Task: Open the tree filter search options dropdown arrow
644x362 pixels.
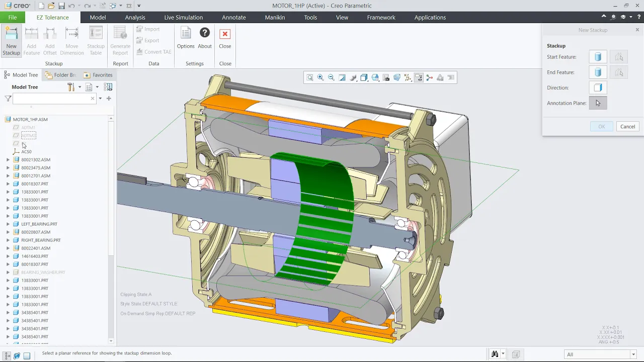Action: [x=100, y=99]
